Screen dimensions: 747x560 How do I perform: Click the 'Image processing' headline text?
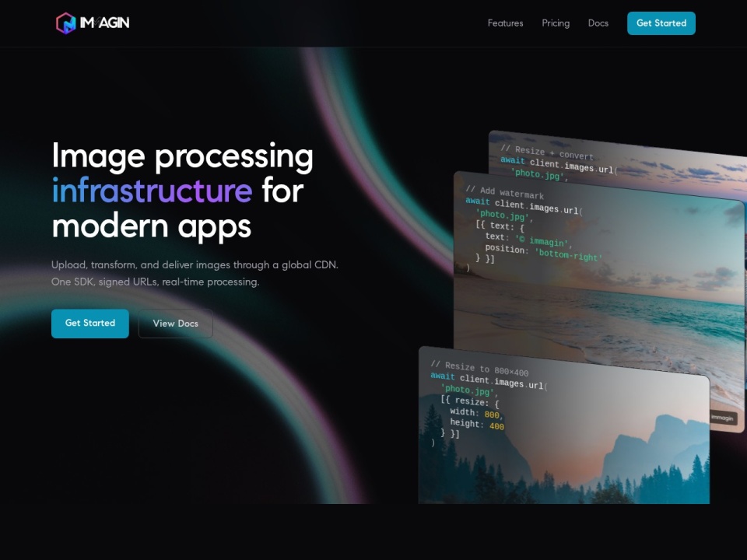[182, 156]
